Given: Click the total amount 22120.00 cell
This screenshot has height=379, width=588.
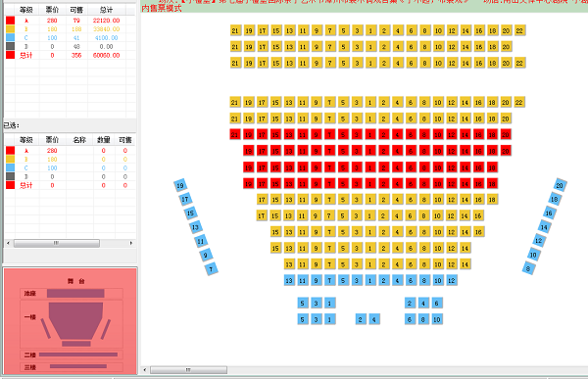Looking at the screenshot, I should point(107,21).
